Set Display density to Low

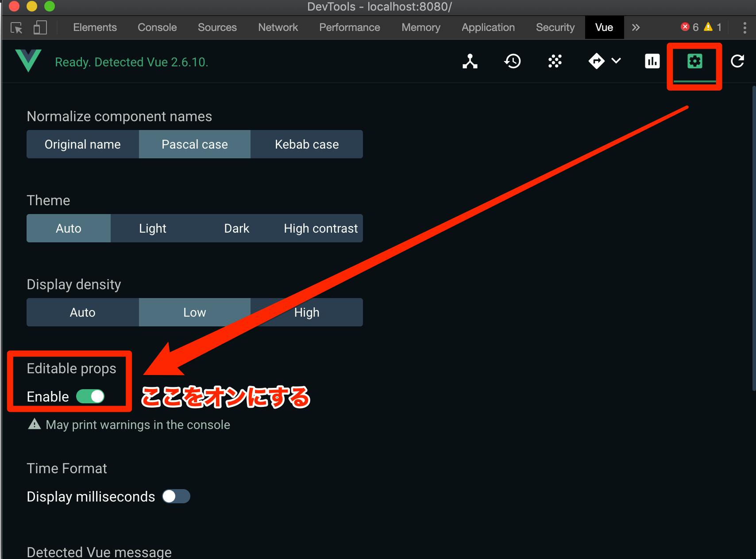tap(195, 312)
